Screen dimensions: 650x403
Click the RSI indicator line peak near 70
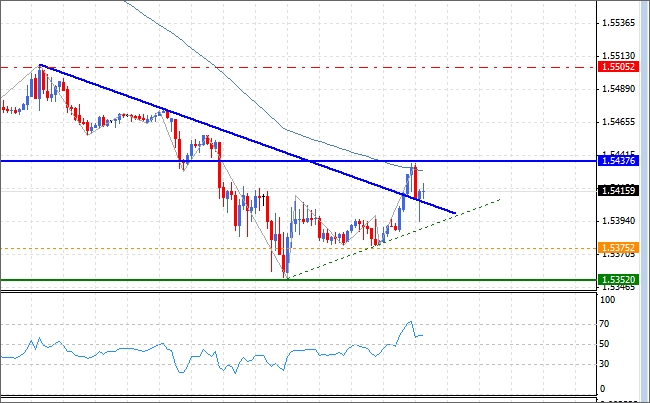(x=410, y=321)
